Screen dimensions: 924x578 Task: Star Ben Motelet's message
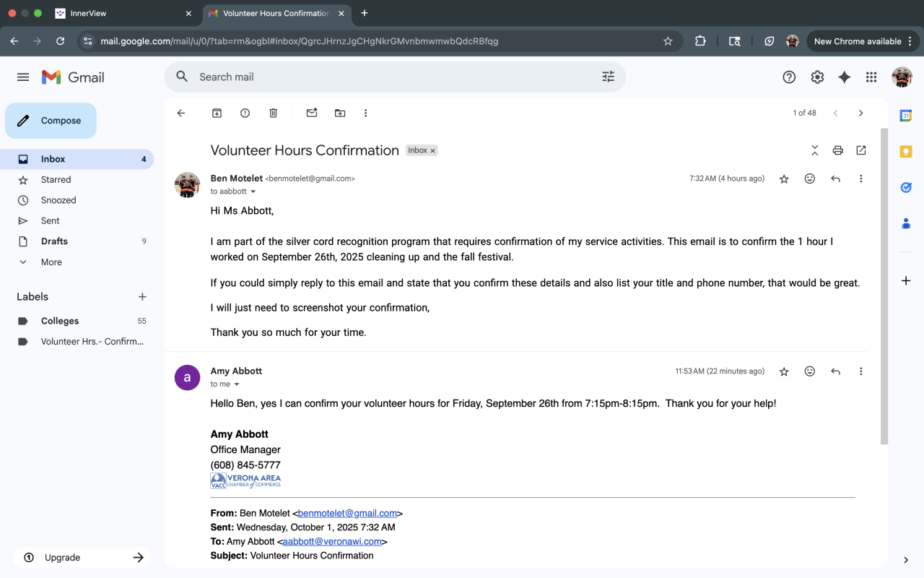tap(784, 179)
